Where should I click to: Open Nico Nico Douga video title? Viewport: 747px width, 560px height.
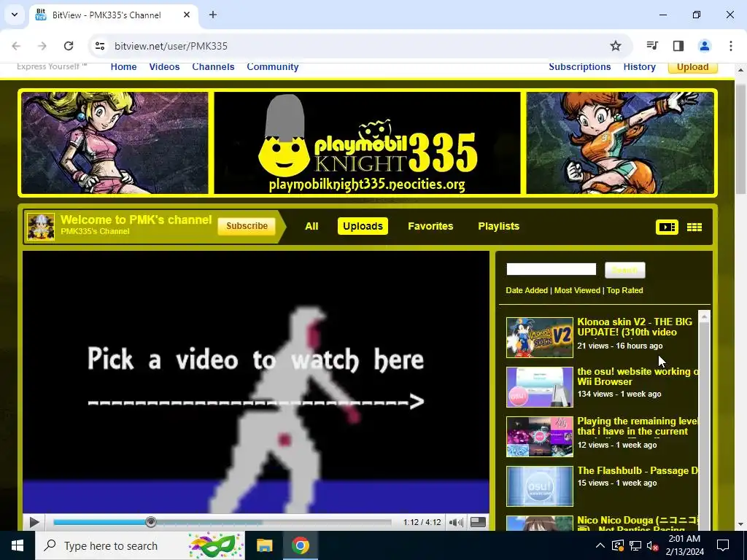click(x=638, y=524)
